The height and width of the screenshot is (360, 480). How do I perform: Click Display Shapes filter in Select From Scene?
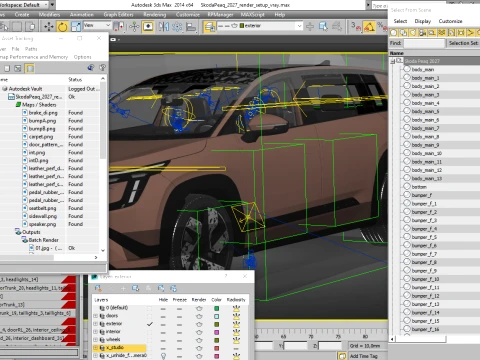[403, 33]
